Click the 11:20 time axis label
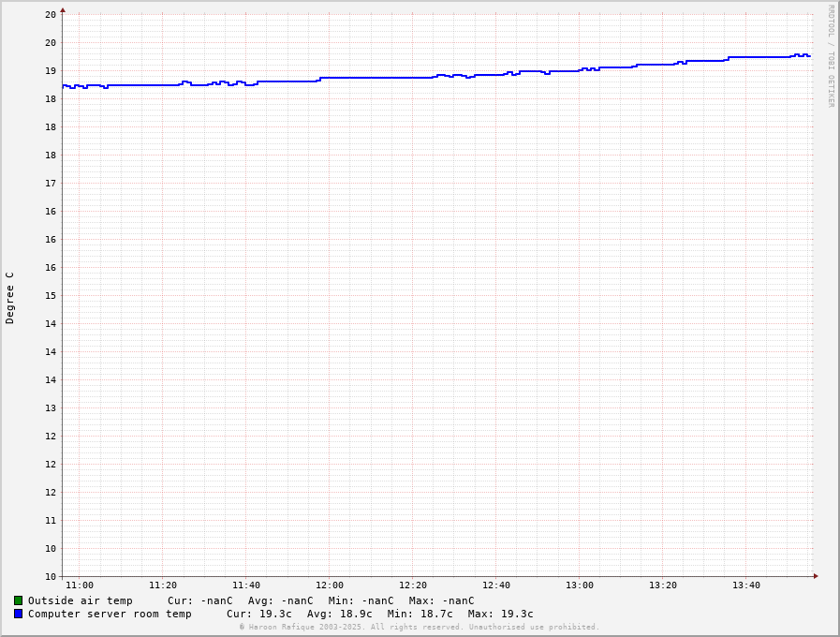840x637 pixels. (x=163, y=585)
